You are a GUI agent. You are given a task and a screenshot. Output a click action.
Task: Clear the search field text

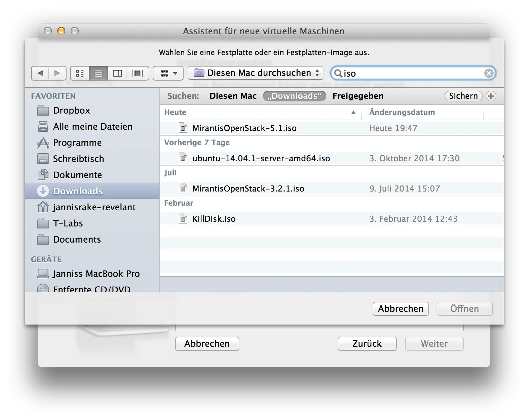(489, 73)
